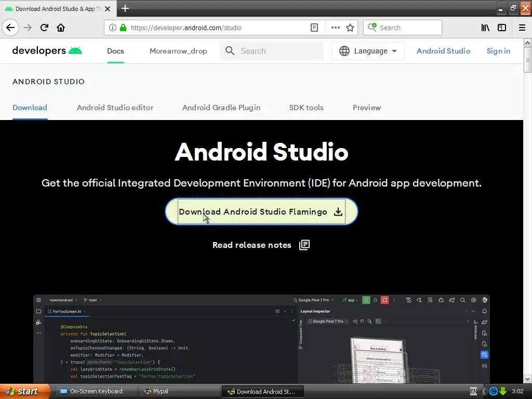Viewport: 532px width, 399px height.
Task: Click the browser forward arrow
Action: click(28, 28)
